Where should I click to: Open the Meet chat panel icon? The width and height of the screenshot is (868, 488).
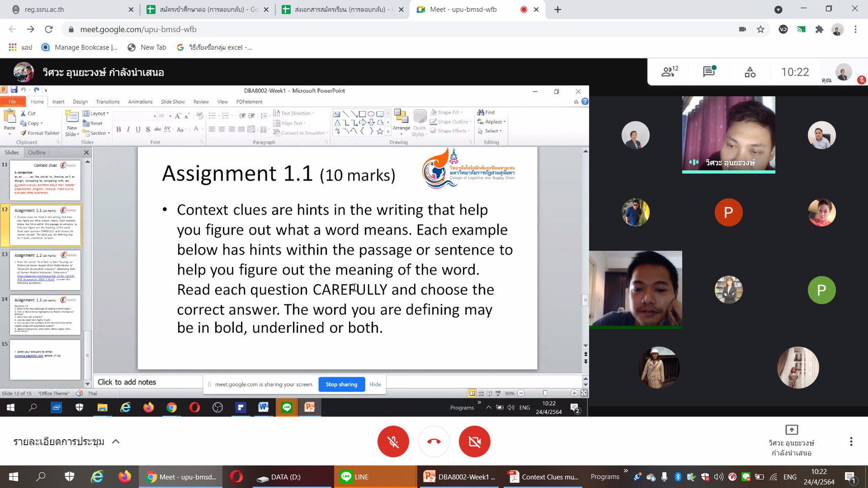click(x=709, y=72)
